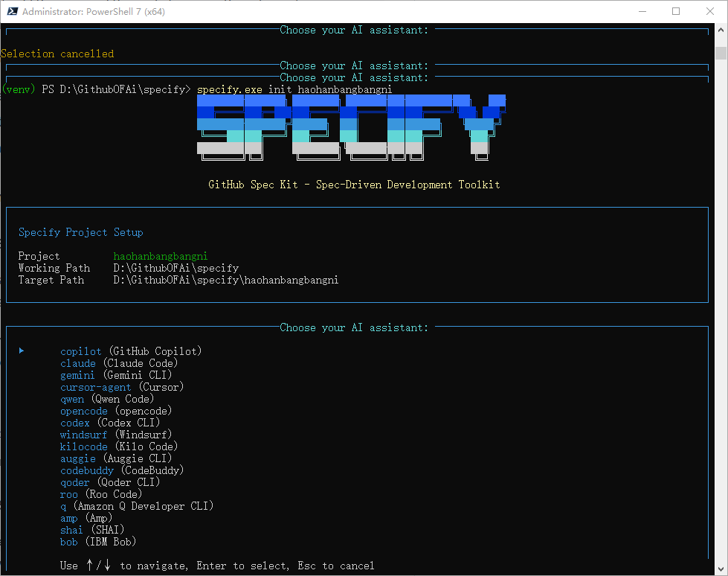Click the 'specify.exe init haohanbangbangni' command

pos(294,89)
